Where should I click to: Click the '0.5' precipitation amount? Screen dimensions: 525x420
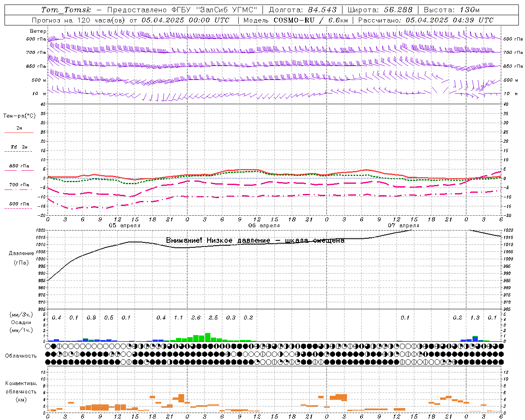tap(109, 318)
